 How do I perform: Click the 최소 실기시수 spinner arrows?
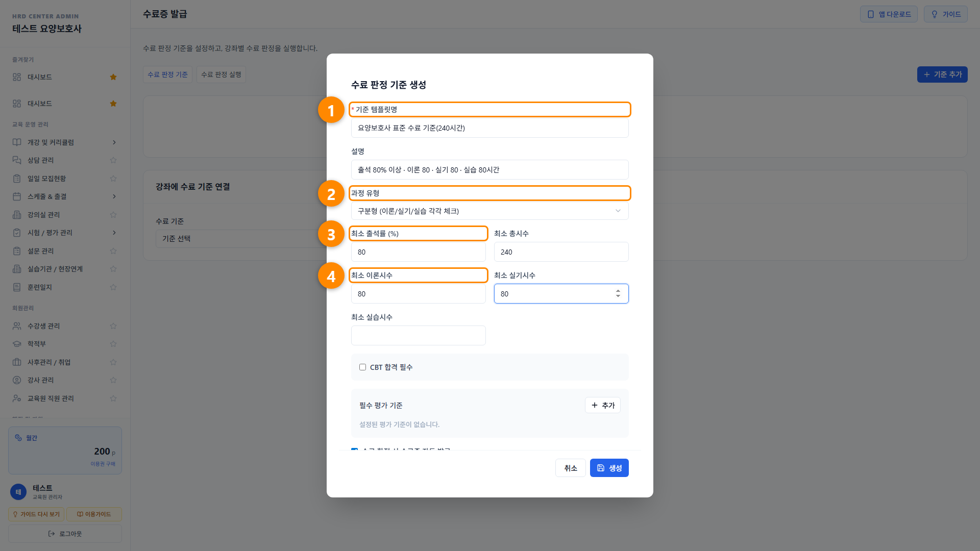(x=618, y=293)
